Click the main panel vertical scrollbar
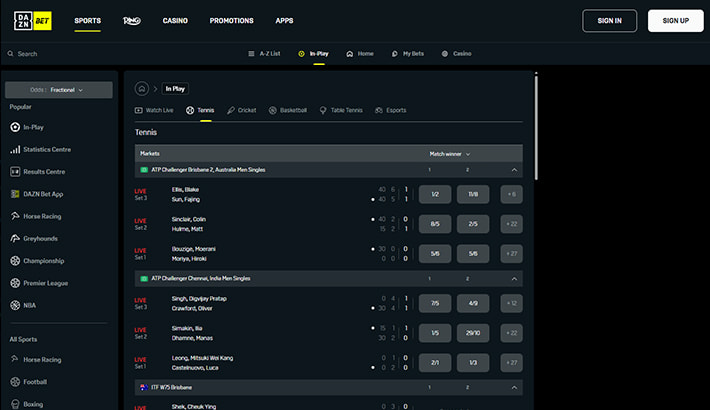Image resolution: width=710 pixels, height=410 pixels. 536,127
